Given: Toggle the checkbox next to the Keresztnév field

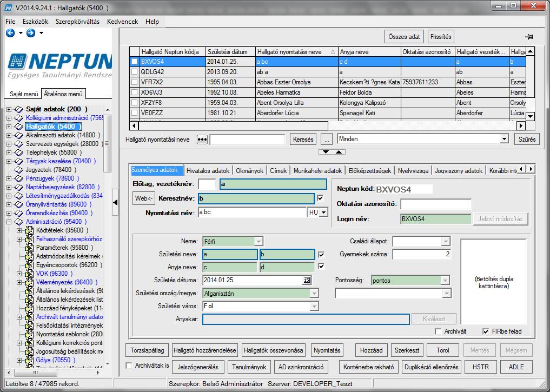Looking at the screenshot, I should (320, 198).
